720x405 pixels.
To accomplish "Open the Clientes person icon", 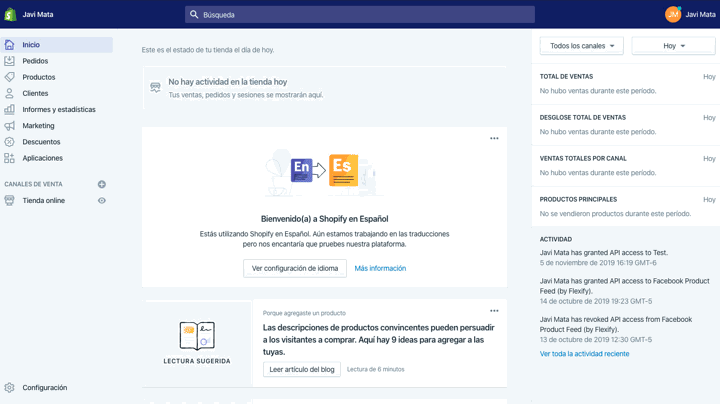I will [9, 93].
